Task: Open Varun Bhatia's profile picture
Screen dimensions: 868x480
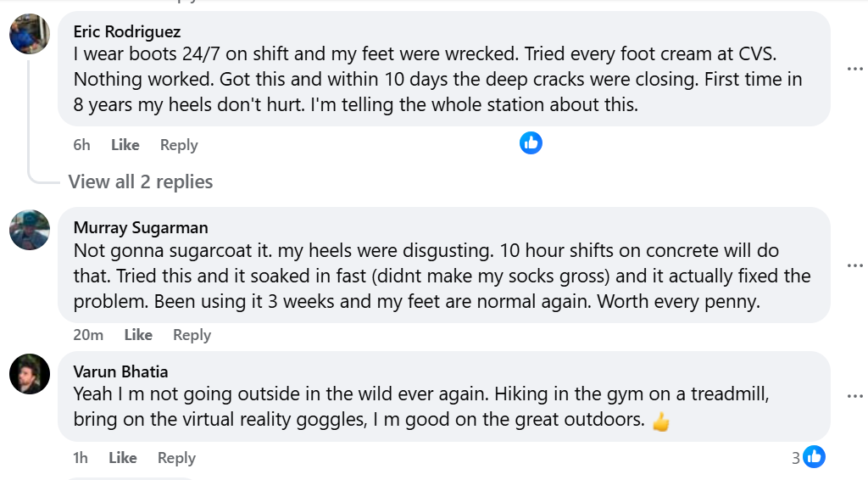Action: coord(29,373)
